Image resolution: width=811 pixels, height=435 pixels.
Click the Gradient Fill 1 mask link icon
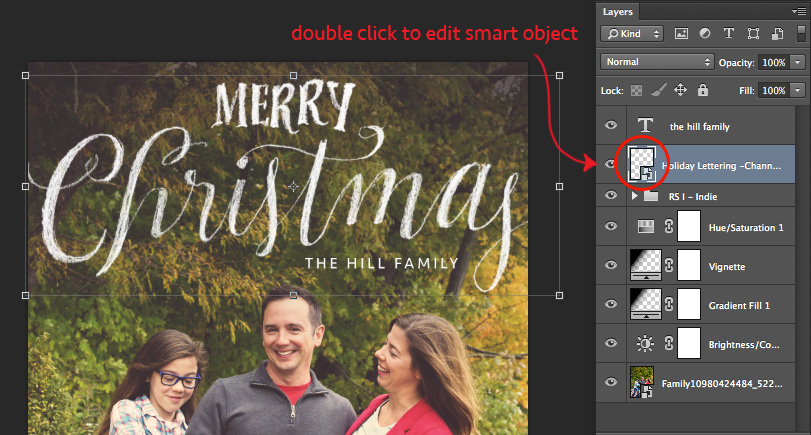(x=669, y=304)
